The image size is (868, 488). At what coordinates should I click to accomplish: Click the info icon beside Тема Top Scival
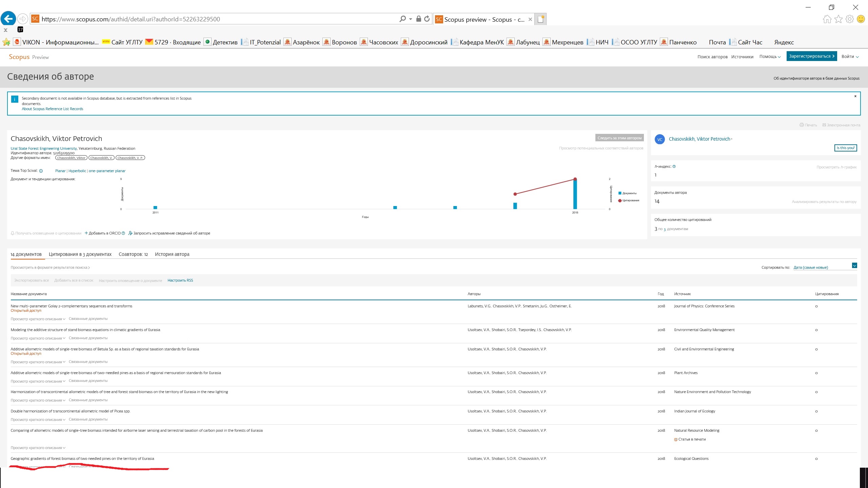41,171
